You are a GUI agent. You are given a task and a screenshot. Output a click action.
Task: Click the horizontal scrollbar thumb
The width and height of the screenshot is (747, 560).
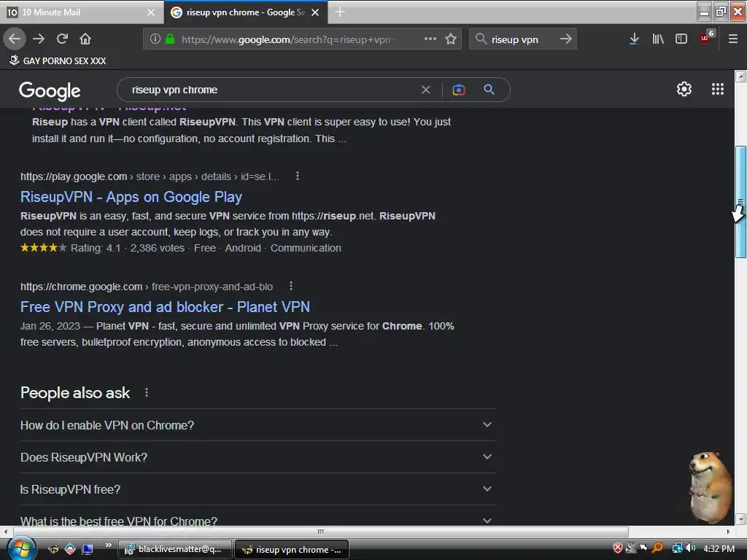pos(320,531)
